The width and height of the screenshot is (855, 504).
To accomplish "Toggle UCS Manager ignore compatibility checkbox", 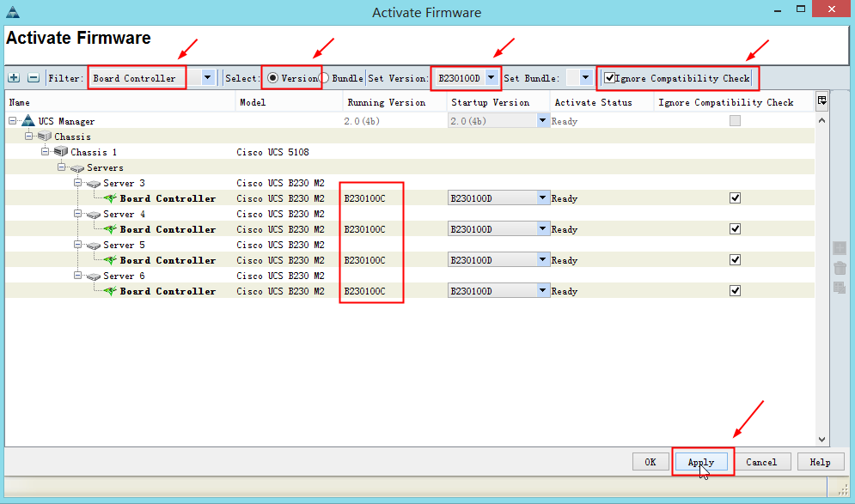I will coord(735,121).
